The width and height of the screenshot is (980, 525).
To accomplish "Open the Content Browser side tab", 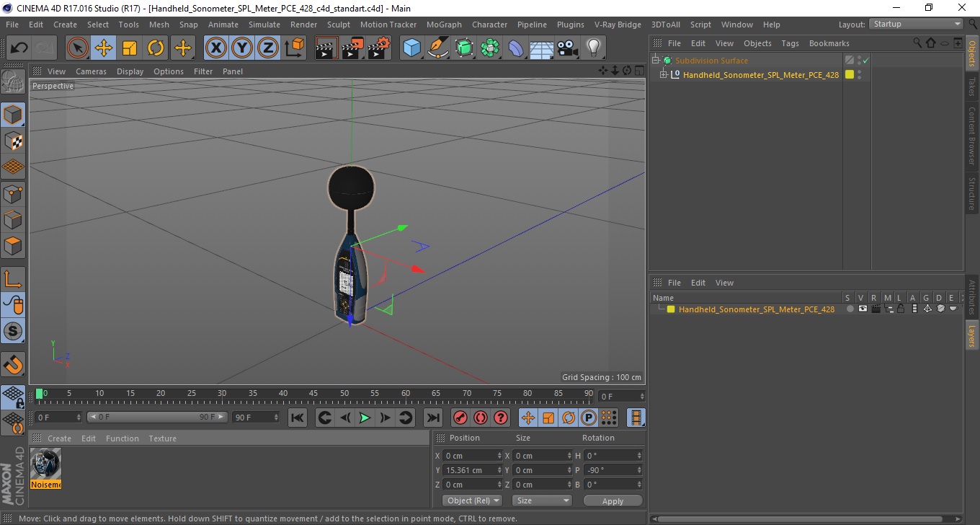I will [x=972, y=136].
